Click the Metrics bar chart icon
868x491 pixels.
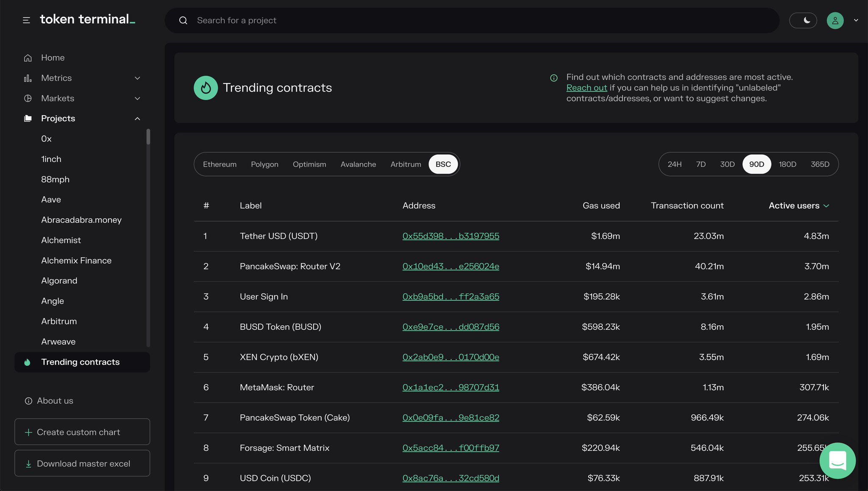pos(28,78)
